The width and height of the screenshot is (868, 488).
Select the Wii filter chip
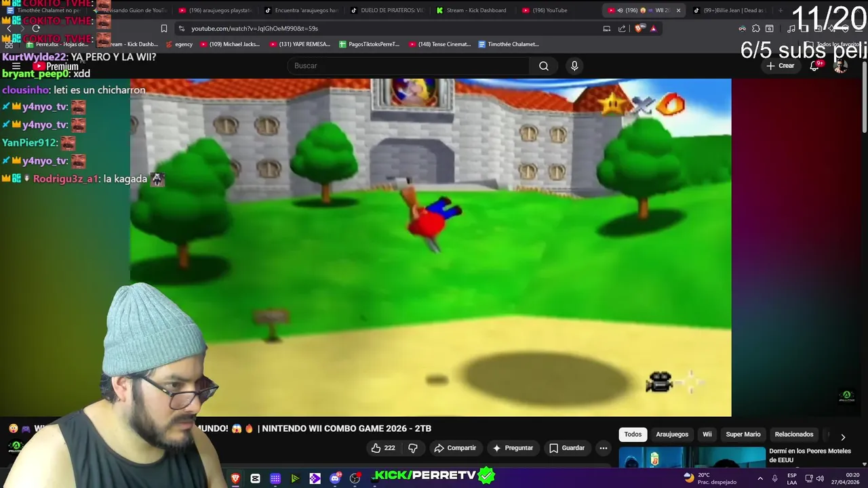[707, 434]
